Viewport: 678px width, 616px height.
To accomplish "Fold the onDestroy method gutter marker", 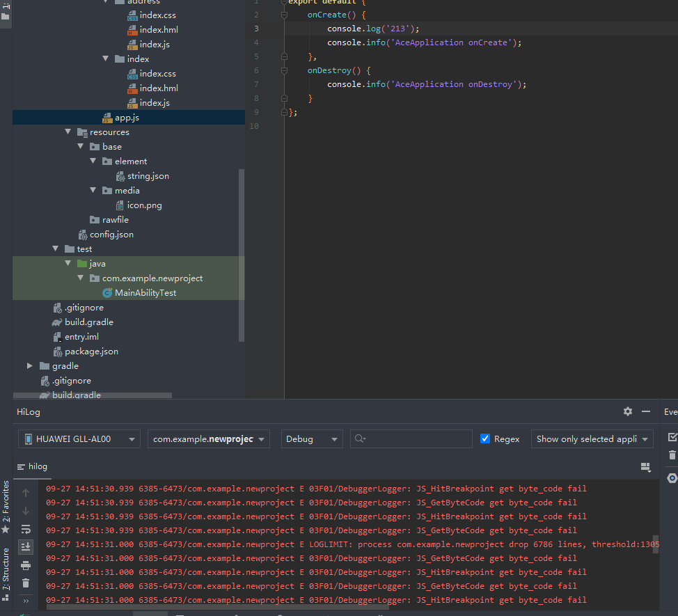I will pos(284,70).
